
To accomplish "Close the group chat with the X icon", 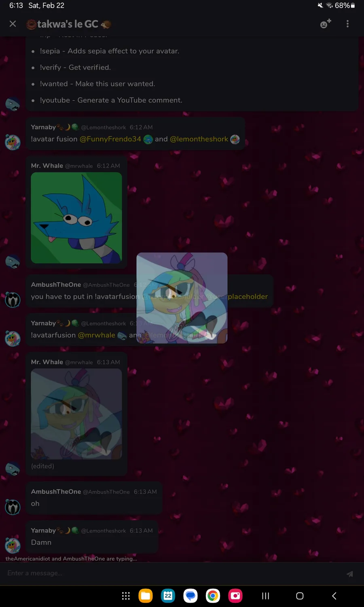I will tap(13, 24).
